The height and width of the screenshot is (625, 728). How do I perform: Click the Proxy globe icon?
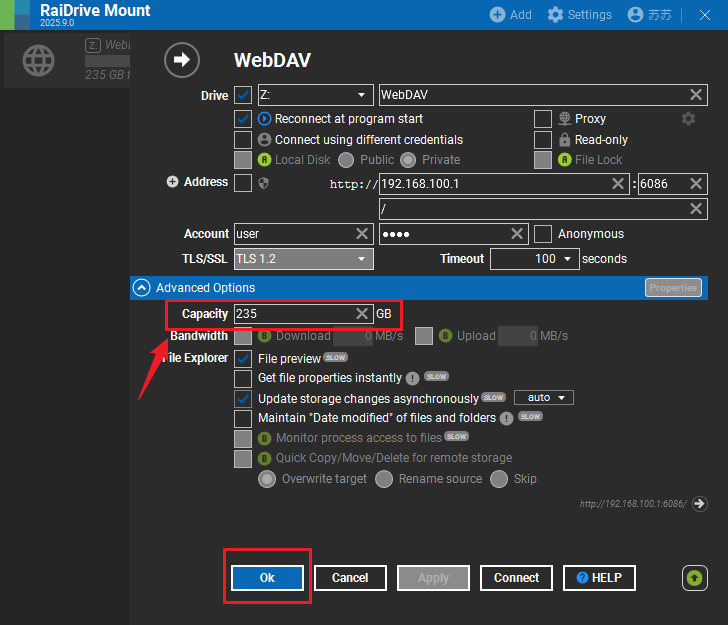pos(565,119)
